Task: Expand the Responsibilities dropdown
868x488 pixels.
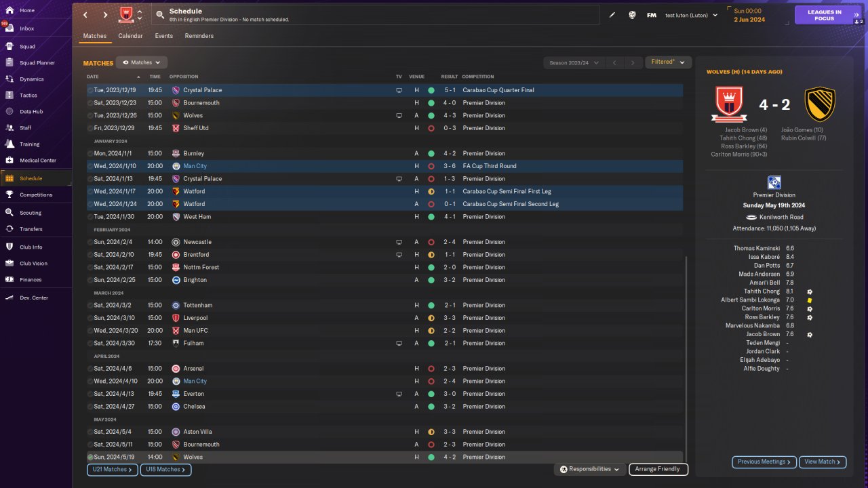Action: pyautogui.click(x=589, y=469)
